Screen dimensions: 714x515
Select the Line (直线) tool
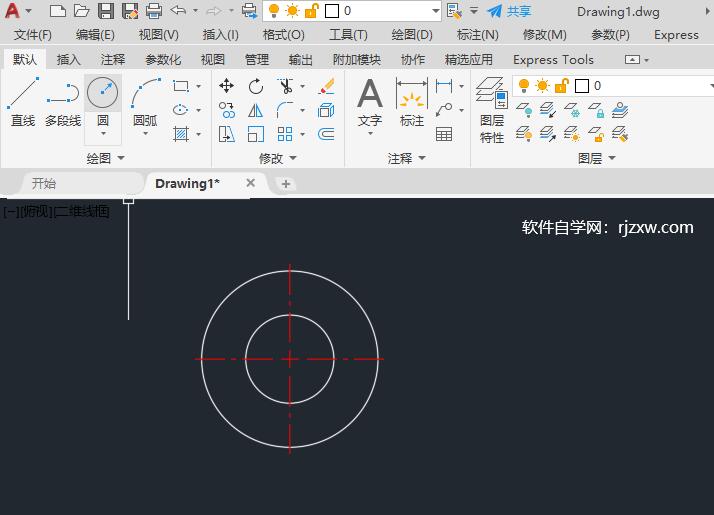(x=23, y=102)
